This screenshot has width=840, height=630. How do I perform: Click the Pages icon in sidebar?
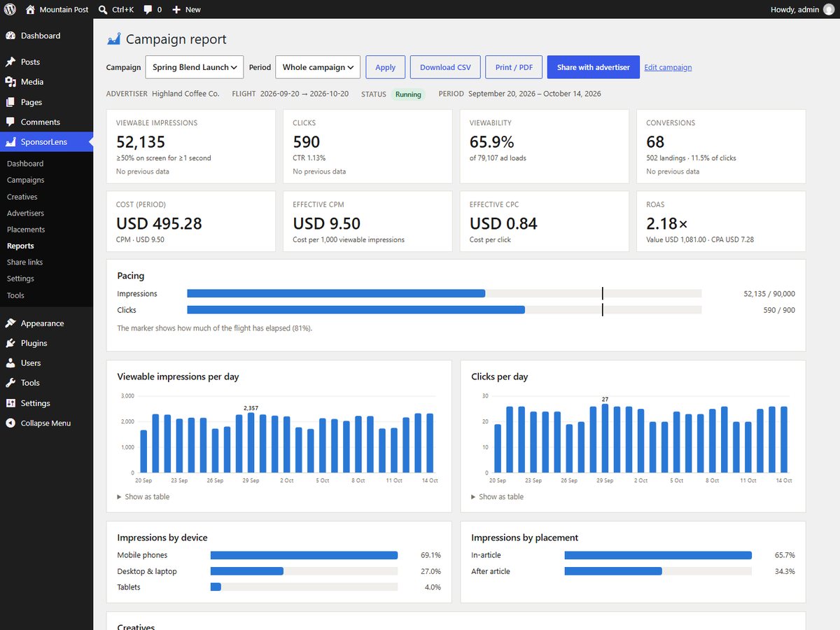click(10, 102)
